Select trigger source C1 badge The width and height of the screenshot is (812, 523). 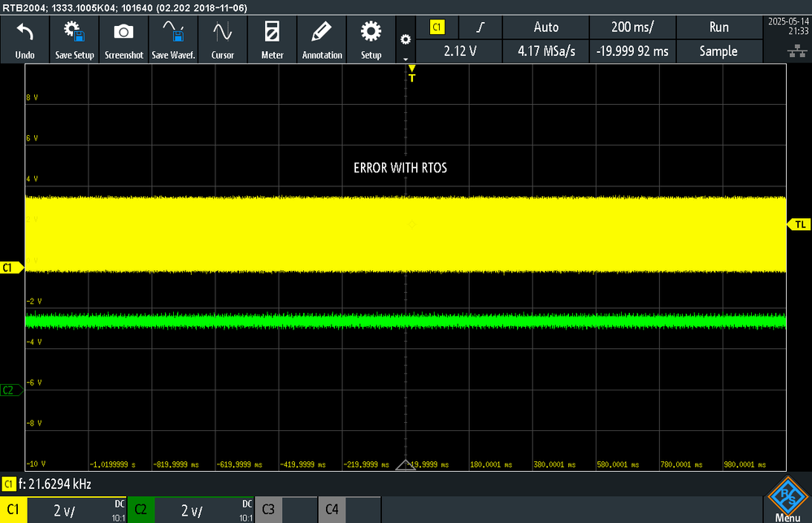[437, 27]
